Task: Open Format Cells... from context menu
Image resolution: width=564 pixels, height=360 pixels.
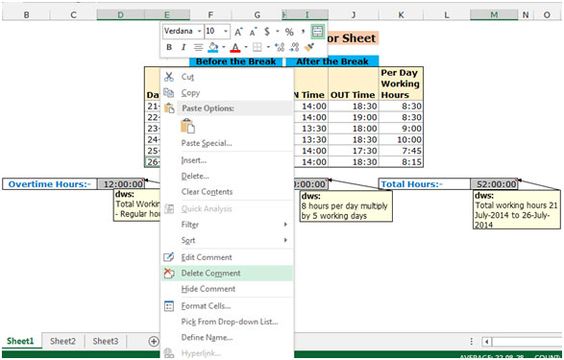Action: pos(227,306)
